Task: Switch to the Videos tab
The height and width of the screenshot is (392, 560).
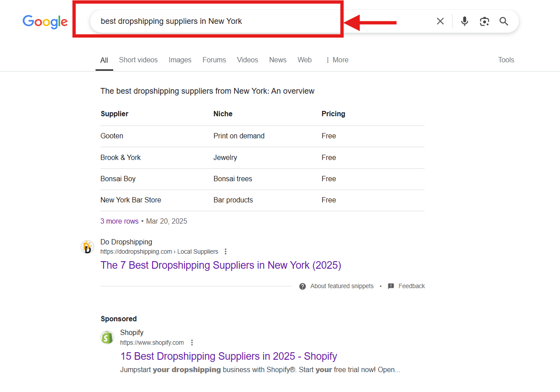Action: (x=247, y=60)
